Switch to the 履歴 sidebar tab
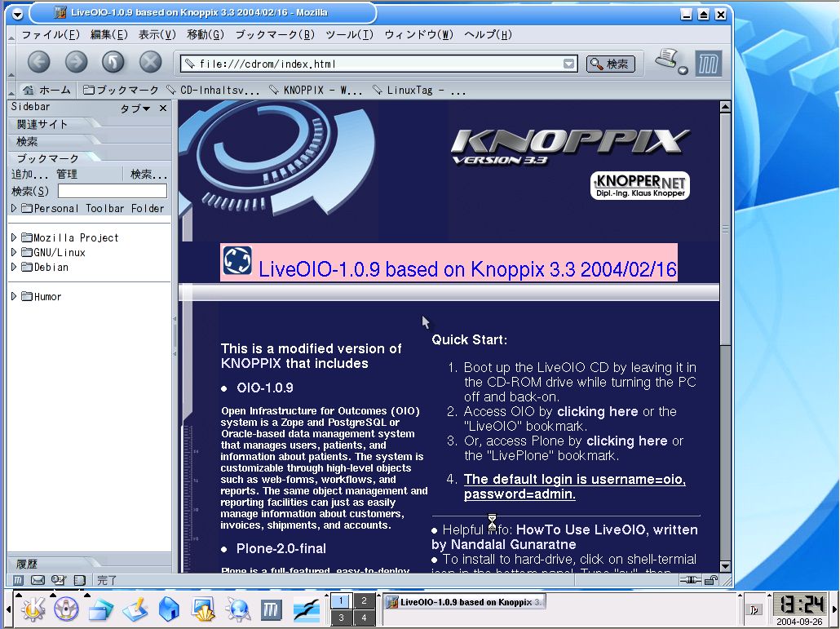This screenshot has height=629, width=840. 27,565
